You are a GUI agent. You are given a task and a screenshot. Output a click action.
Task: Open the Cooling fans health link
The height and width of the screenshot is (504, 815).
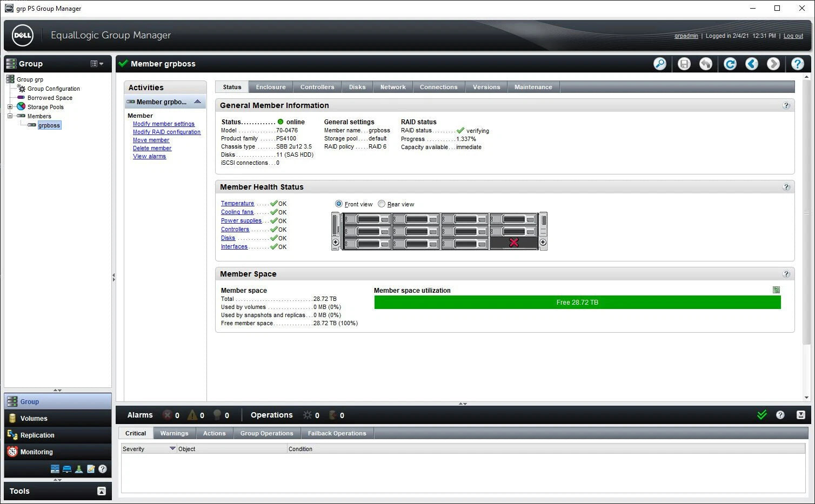[x=237, y=212]
